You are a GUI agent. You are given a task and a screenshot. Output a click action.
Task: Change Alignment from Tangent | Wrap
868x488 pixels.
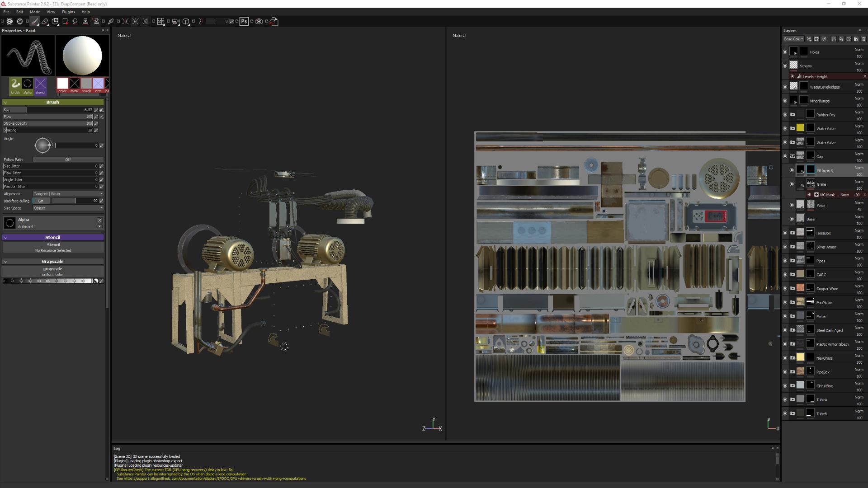tap(68, 193)
